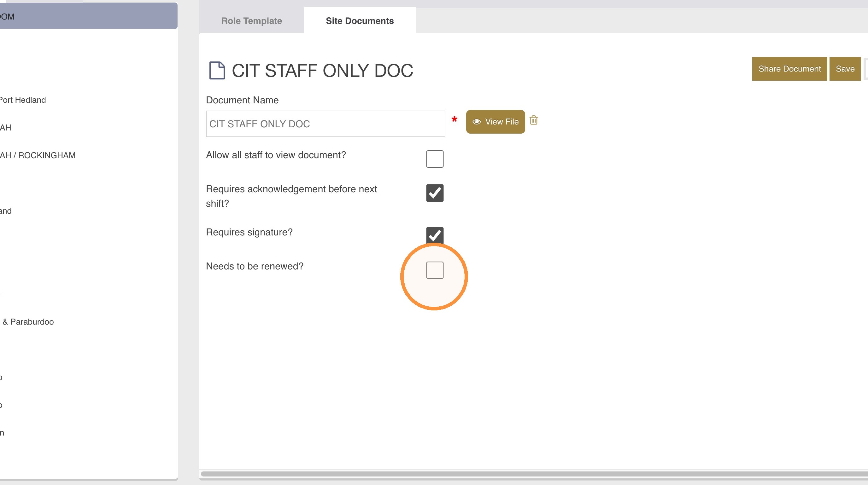
Task: Click the CIT STAFF ONLY DOC heading
Action: pyautogui.click(x=322, y=71)
